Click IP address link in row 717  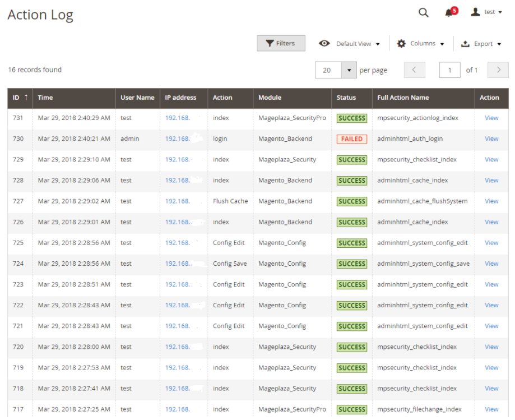(178, 409)
